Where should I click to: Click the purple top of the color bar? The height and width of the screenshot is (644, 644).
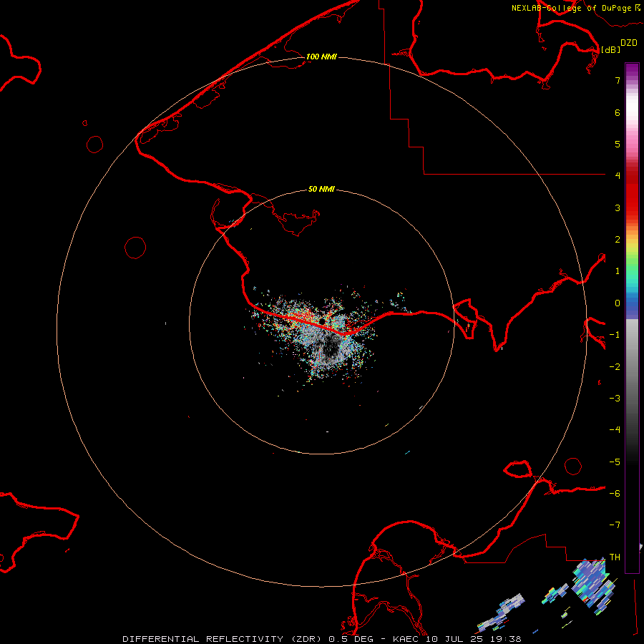click(x=632, y=70)
